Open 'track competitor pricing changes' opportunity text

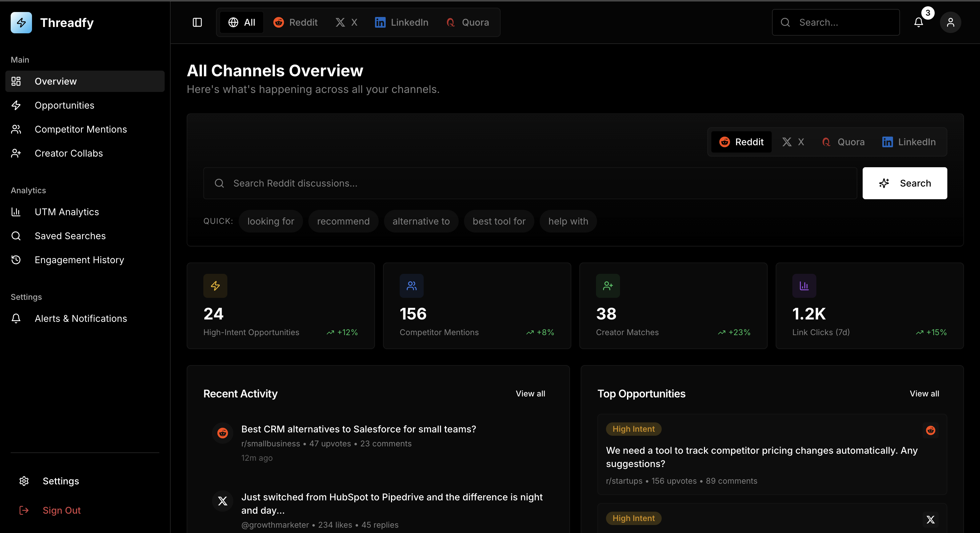(x=762, y=457)
